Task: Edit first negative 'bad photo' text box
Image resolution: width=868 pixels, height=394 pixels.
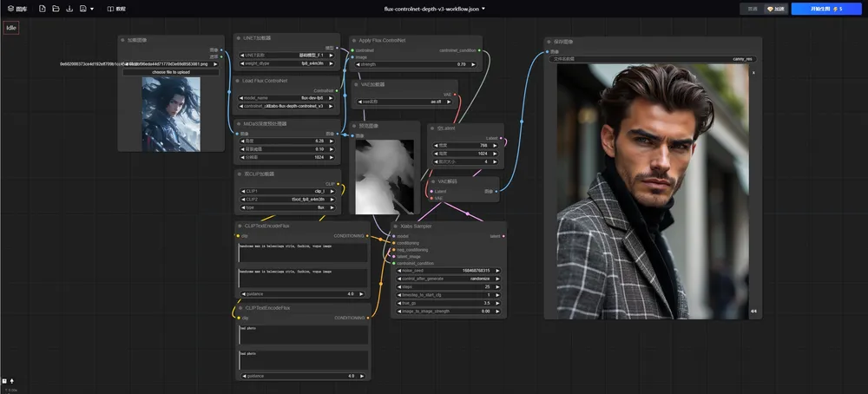Action: tap(303, 335)
